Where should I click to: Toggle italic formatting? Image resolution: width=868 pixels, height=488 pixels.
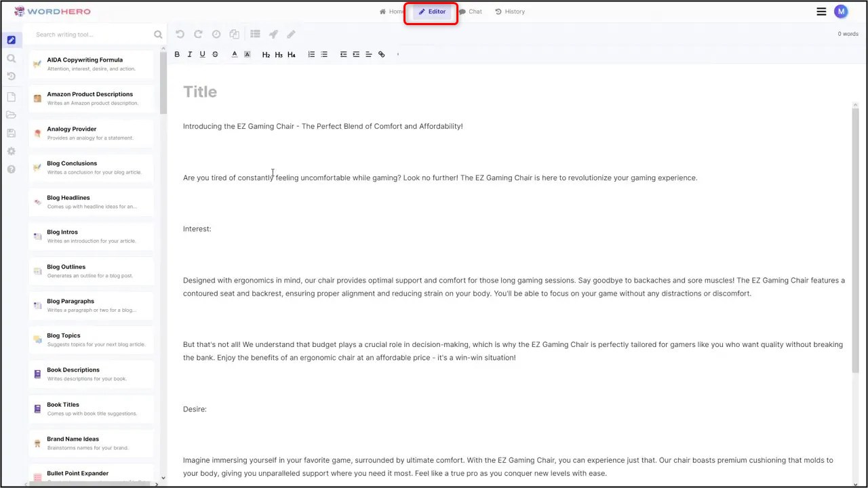pos(189,54)
